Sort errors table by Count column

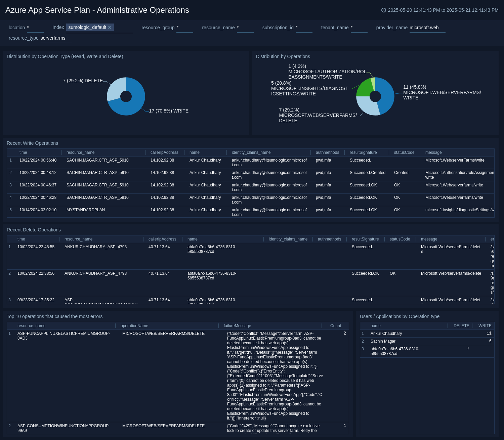[x=336, y=326]
